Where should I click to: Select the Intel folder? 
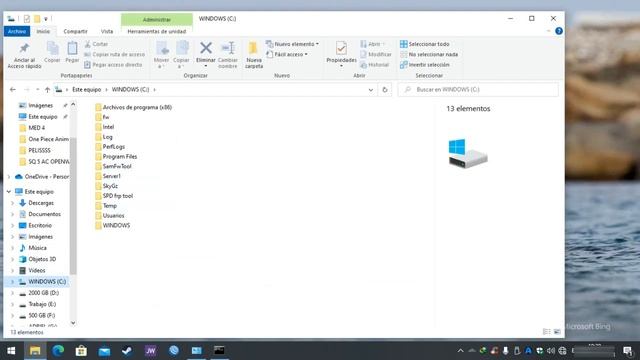(105, 127)
